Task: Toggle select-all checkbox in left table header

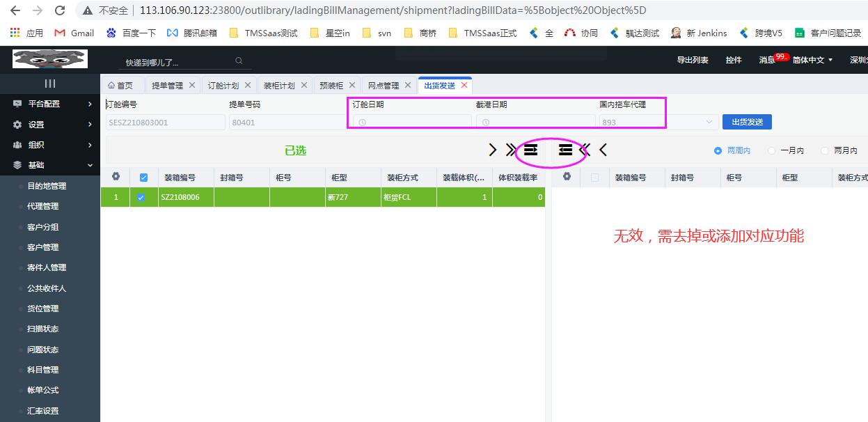Action: (x=143, y=178)
